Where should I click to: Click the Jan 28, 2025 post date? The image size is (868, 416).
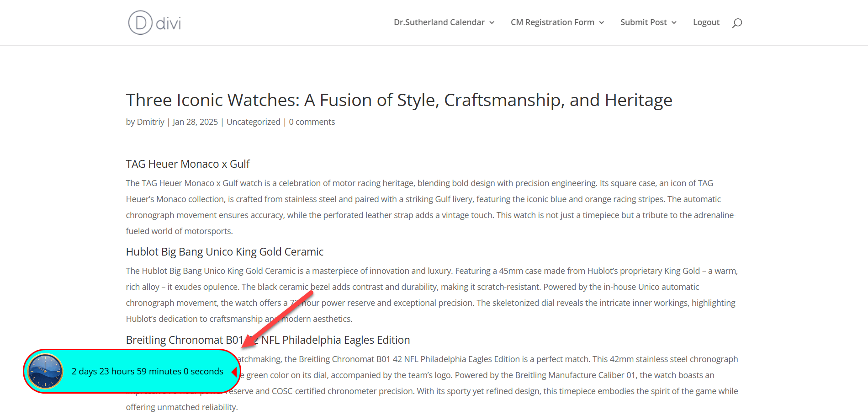click(195, 122)
